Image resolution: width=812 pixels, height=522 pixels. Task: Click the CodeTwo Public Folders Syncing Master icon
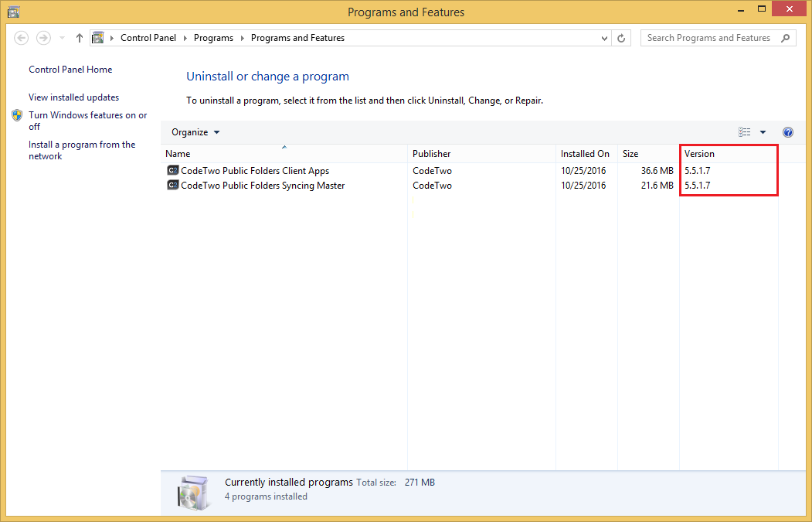[x=173, y=185]
